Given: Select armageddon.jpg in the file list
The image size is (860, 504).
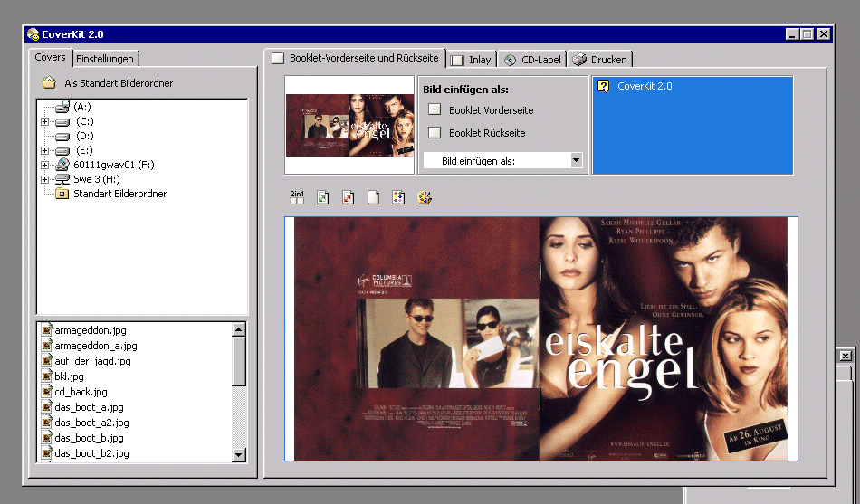Looking at the screenshot, I should pos(90,330).
